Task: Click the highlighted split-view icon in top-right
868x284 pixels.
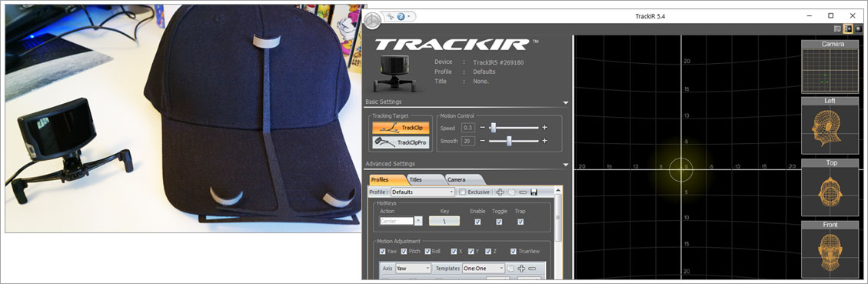Action: 848,28
